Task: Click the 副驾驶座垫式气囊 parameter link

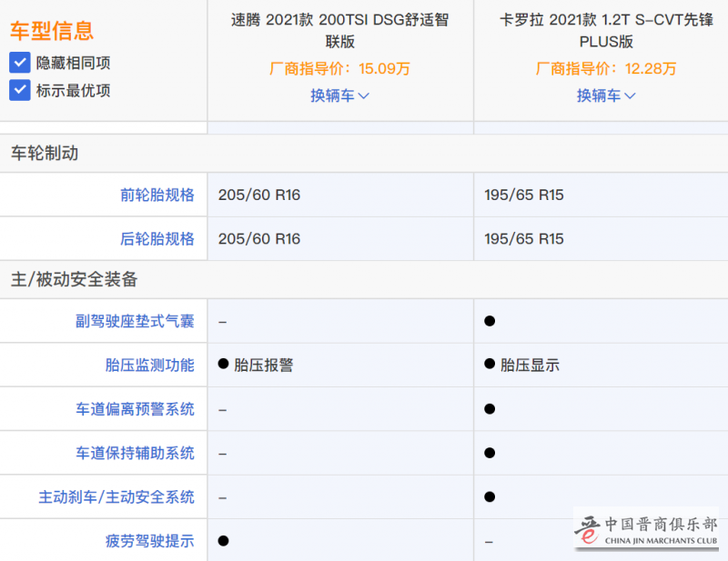Action: (135, 321)
